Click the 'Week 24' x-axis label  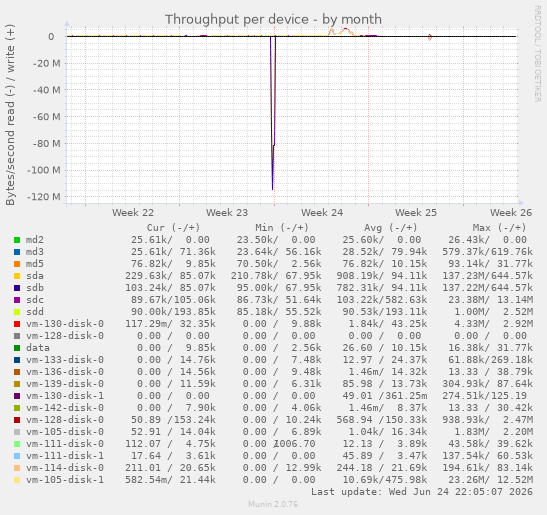pyautogui.click(x=322, y=212)
